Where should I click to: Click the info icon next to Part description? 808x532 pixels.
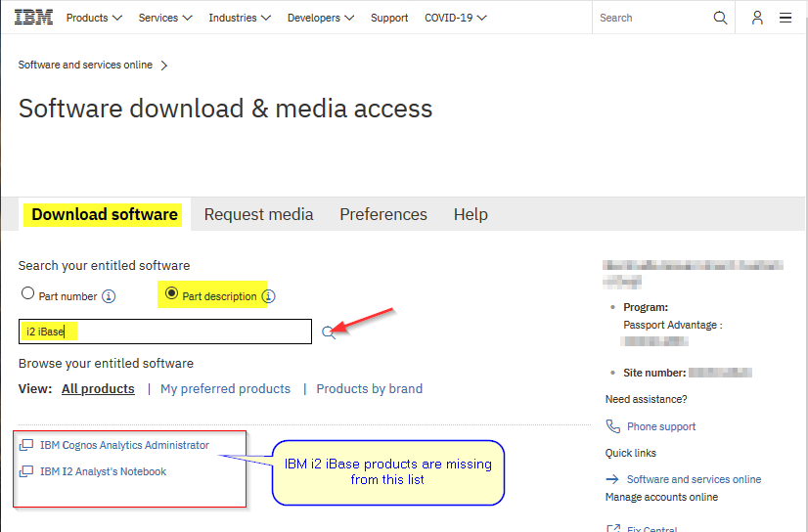coord(268,296)
